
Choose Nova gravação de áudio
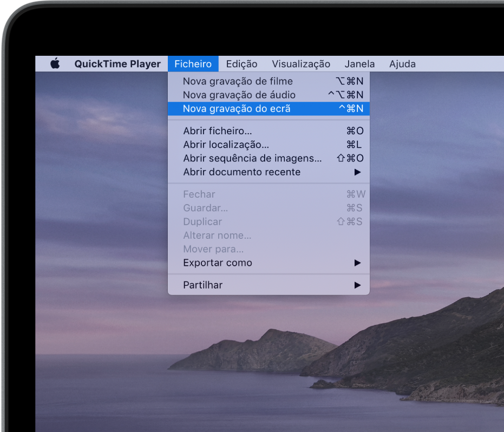click(269, 95)
